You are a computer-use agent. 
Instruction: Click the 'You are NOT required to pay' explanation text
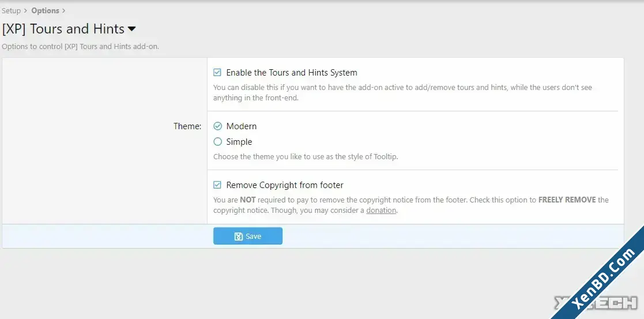click(x=410, y=205)
